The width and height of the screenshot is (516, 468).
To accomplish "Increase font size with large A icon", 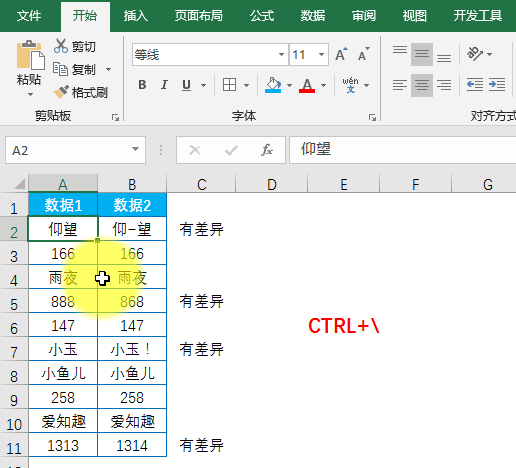I will tap(341, 54).
